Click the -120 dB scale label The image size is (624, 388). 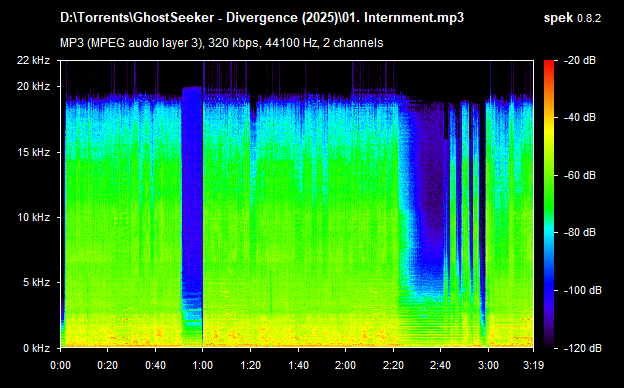click(583, 348)
